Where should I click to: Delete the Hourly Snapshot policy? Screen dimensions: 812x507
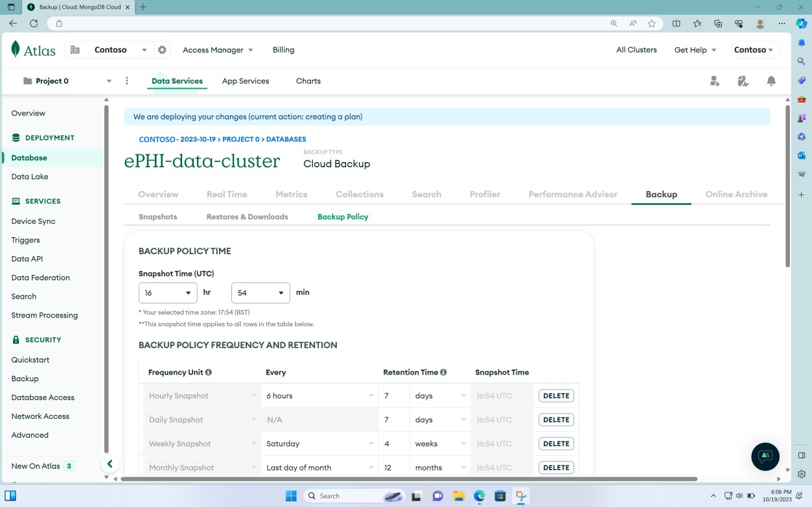(556, 395)
